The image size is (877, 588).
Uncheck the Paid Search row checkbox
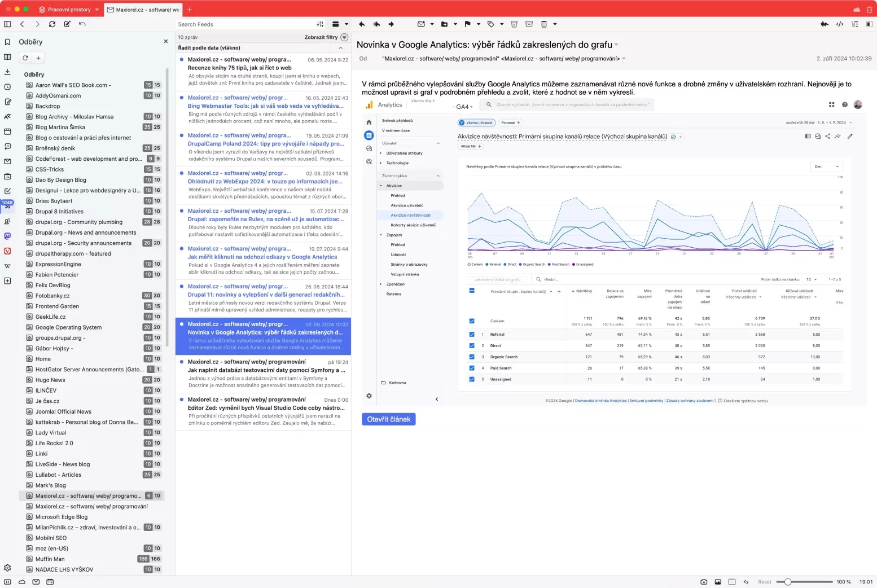[472, 368]
